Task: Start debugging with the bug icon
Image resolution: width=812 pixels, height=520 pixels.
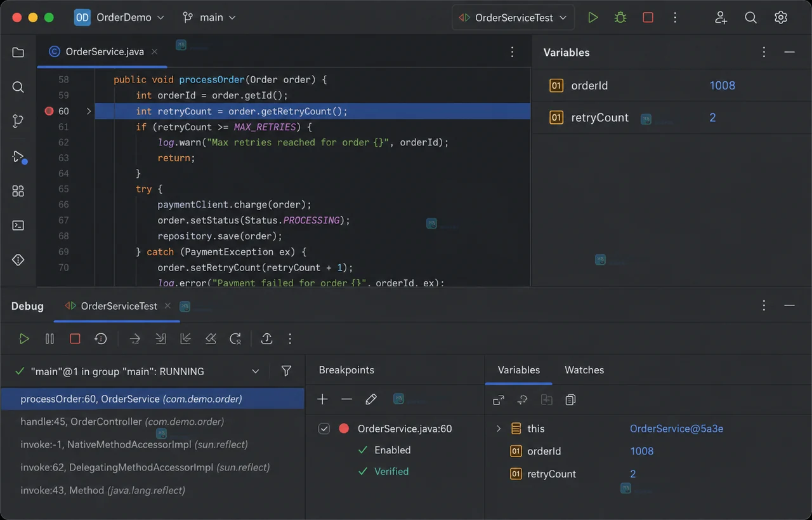Action: [620, 18]
